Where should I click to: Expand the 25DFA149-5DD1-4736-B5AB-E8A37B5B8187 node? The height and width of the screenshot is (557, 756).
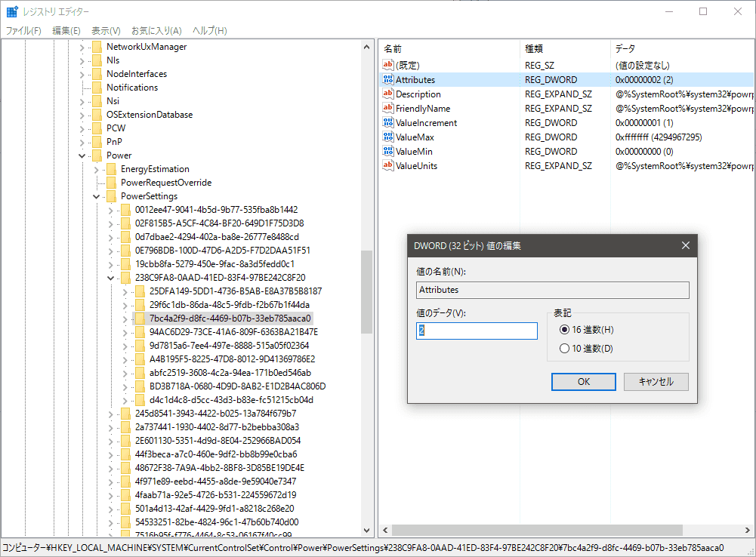point(125,291)
